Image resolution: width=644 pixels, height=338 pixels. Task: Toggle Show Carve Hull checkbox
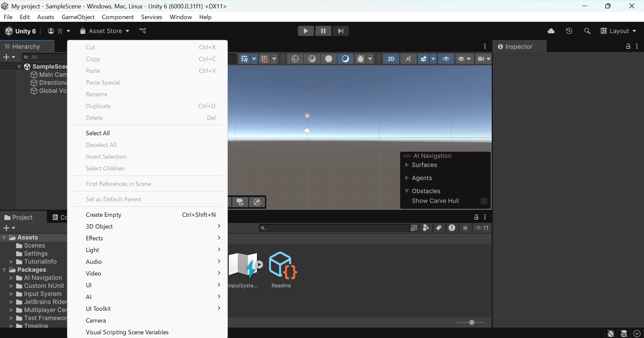pyautogui.click(x=484, y=201)
